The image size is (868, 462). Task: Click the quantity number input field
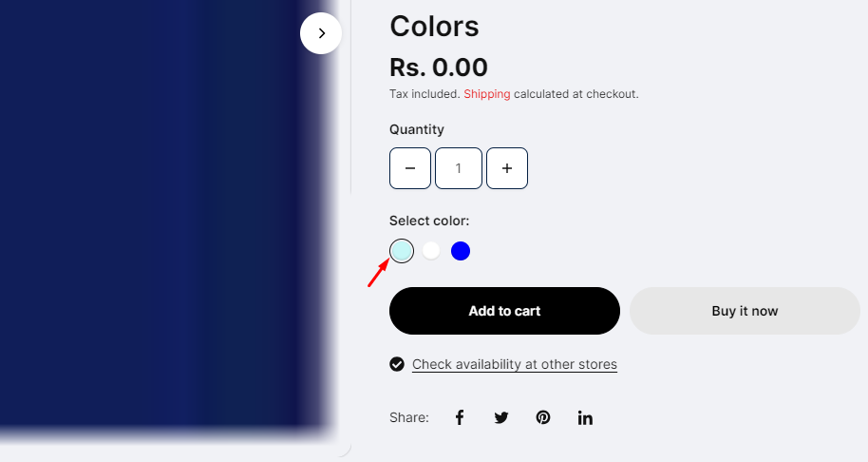click(459, 168)
